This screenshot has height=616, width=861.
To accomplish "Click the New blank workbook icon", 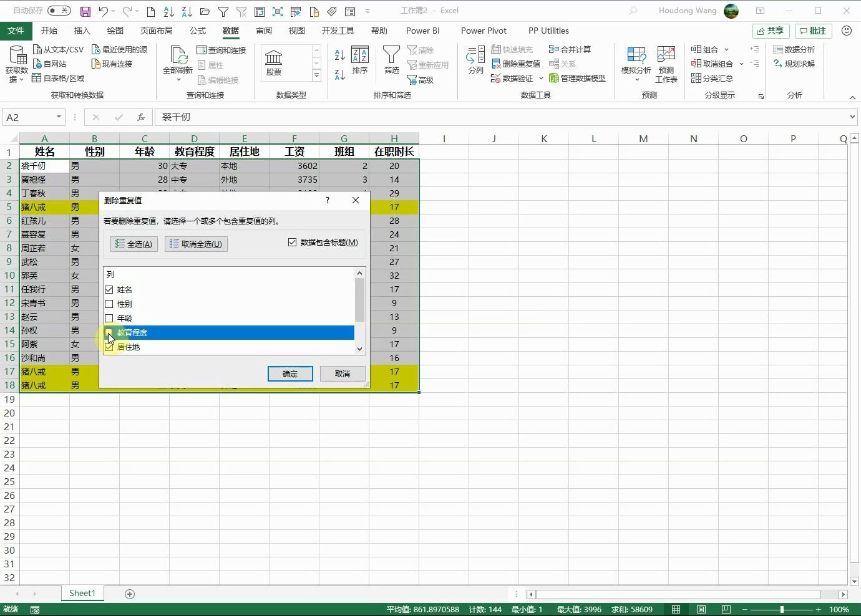I will click(151, 11).
